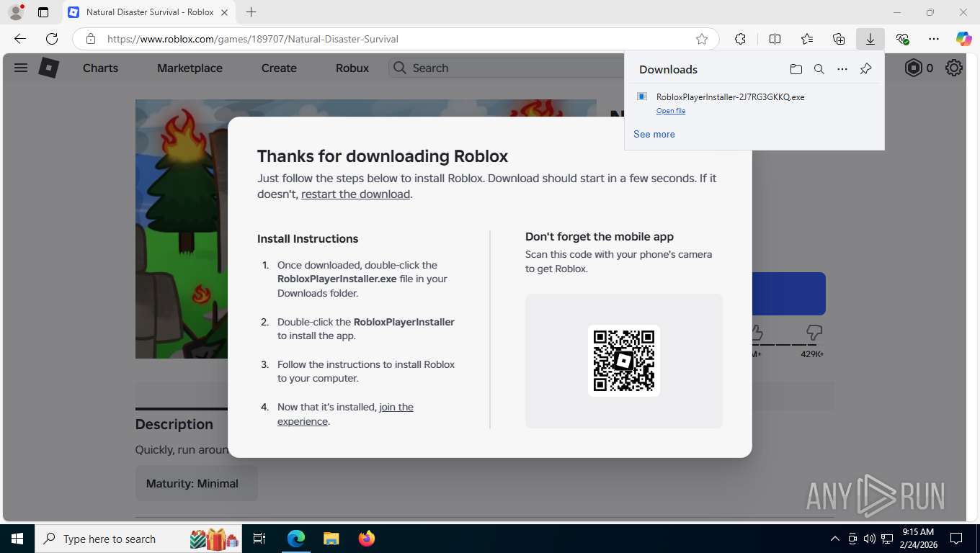Open the Windows Start menu
The height and width of the screenshot is (553, 980).
click(x=17, y=539)
